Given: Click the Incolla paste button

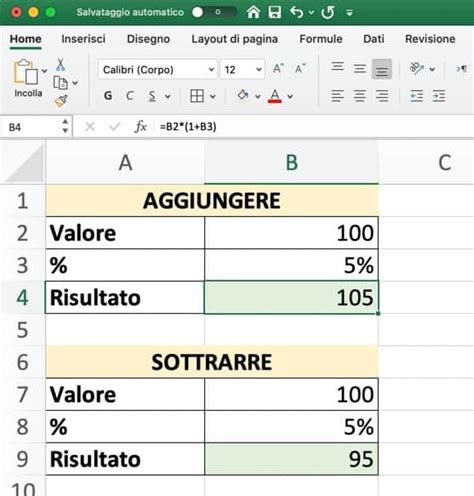Looking at the screenshot, I should (x=28, y=78).
